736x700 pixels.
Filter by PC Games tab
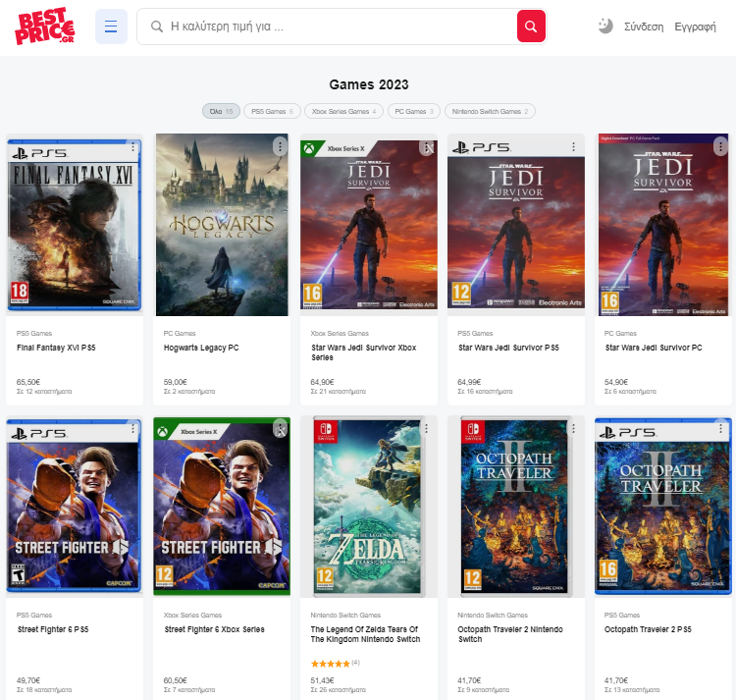[x=414, y=111]
